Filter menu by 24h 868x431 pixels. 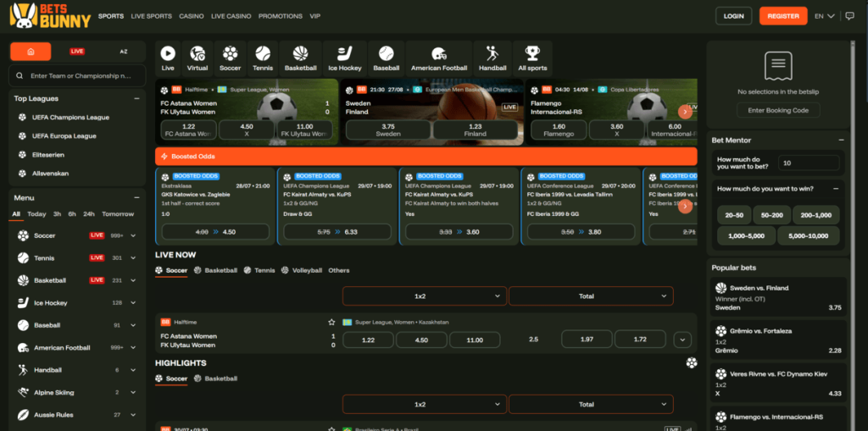pyautogui.click(x=88, y=214)
